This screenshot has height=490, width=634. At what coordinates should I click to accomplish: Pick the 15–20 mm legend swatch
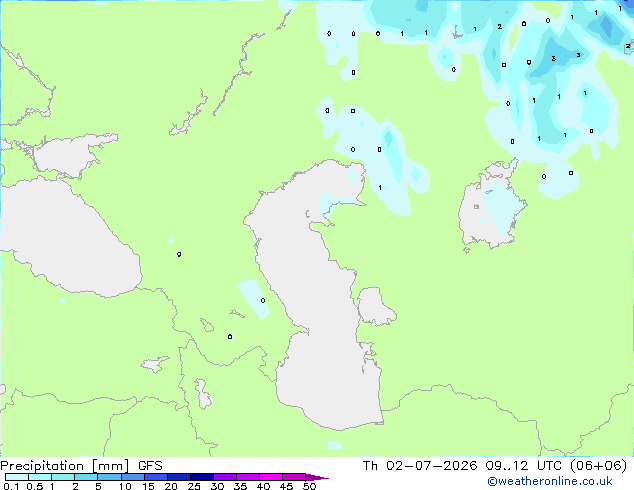(x=155, y=477)
